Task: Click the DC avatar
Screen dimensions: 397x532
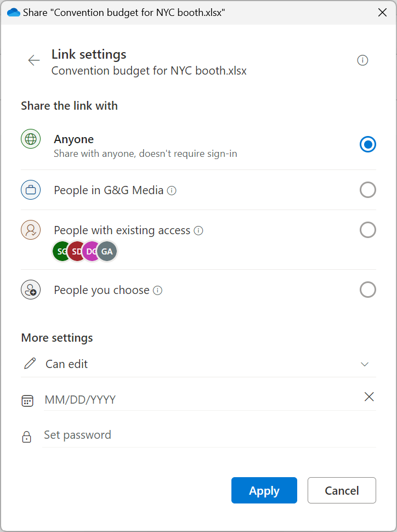Action: (90, 251)
